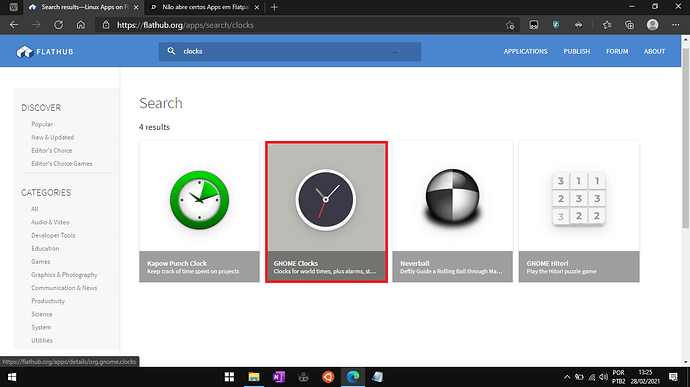Open the PUBLISH menu item
Image resolution: width=690 pixels, height=387 pixels.
tap(576, 52)
